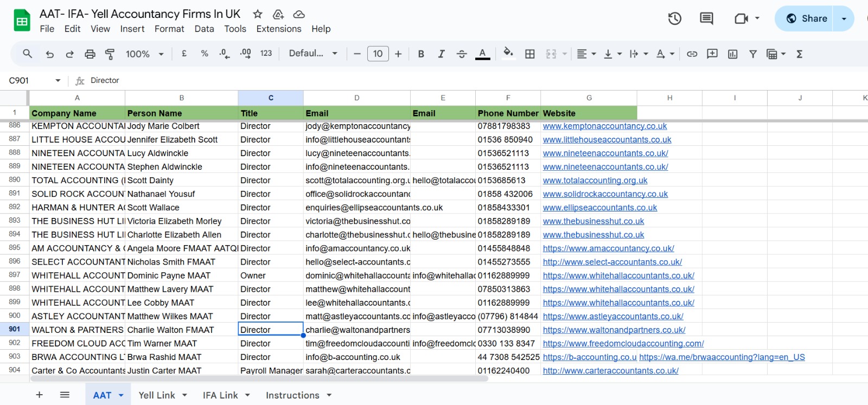Toggle bold formatting
The width and height of the screenshot is (868, 405).
click(421, 54)
